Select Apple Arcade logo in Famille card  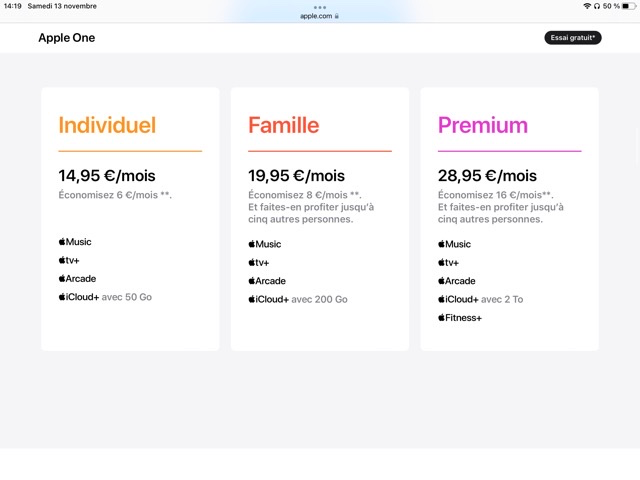267,281
